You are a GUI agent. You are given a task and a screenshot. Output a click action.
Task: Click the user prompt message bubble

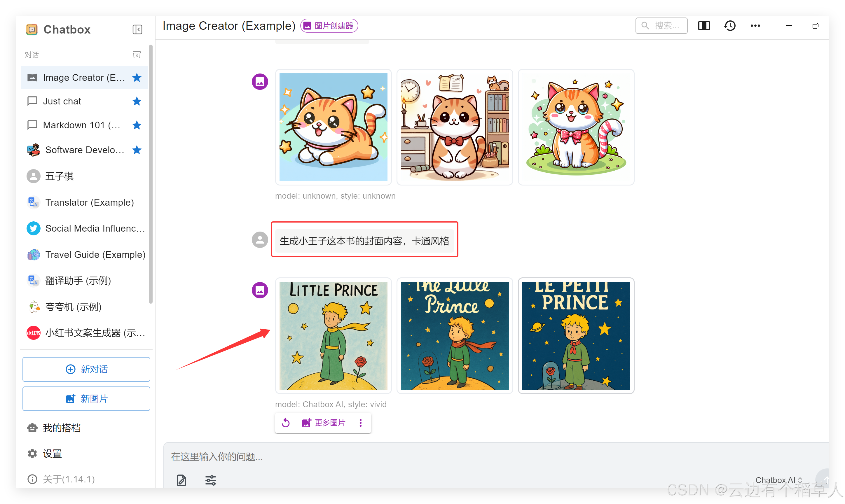[x=364, y=241]
